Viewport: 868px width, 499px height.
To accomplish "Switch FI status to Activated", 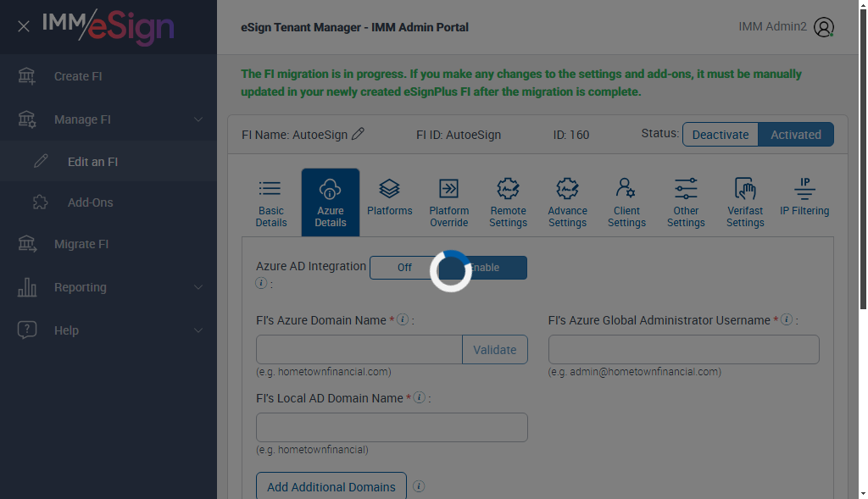I will click(x=795, y=135).
